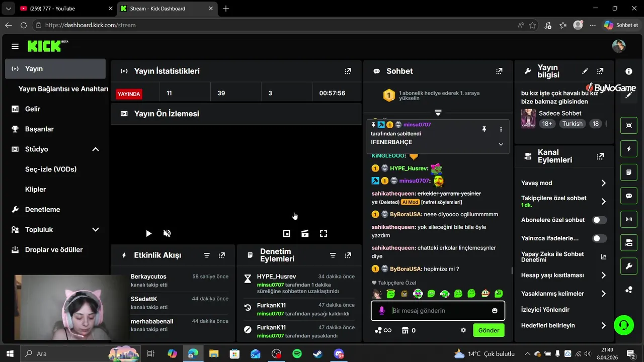Pop out the Yayın bilgisi panel
The width and height of the screenshot is (644, 362).
[600, 71]
